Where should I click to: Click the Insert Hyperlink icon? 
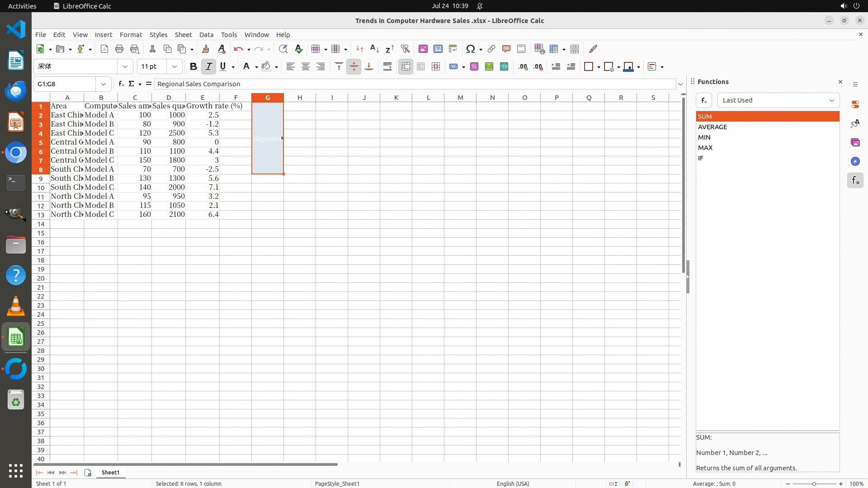pyautogui.click(x=491, y=49)
